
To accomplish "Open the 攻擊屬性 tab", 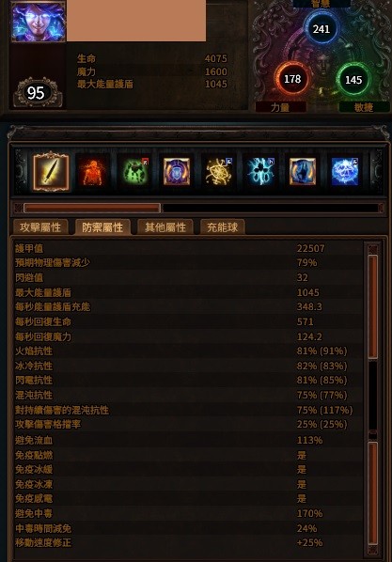I will point(40,227).
